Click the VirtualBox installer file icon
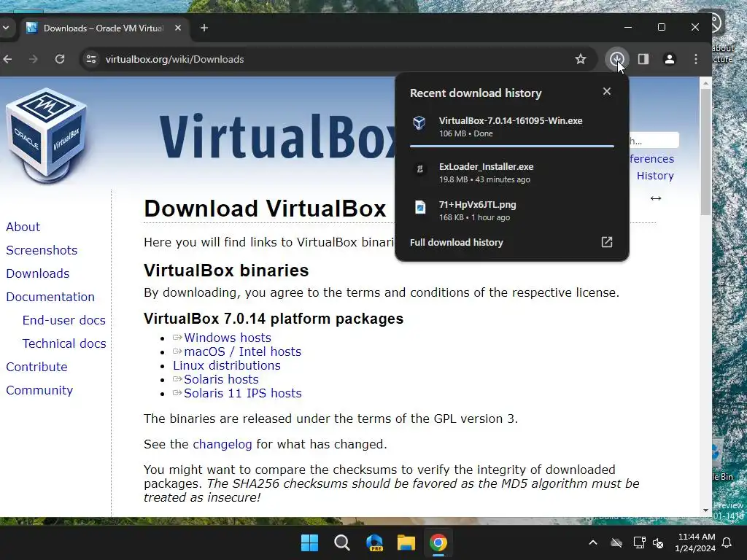This screenshot has height=560, width=747. pyautogui.click(x=419, y=122)
